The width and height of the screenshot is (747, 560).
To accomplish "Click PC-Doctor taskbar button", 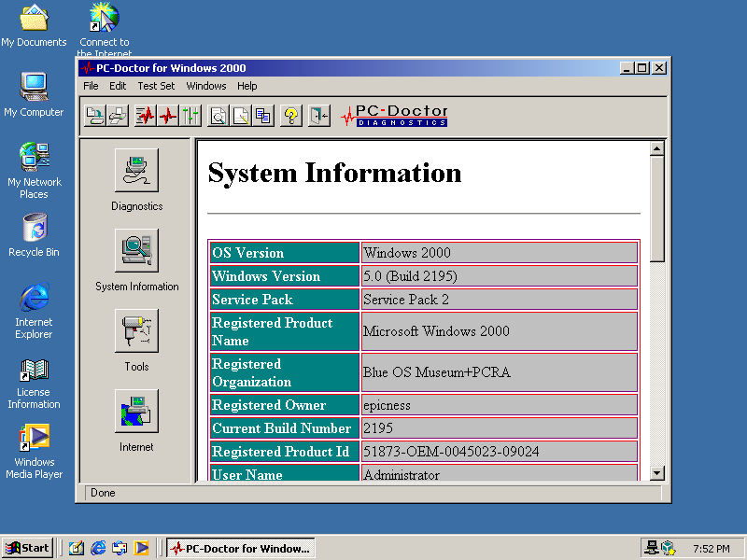I will (241, 548).
